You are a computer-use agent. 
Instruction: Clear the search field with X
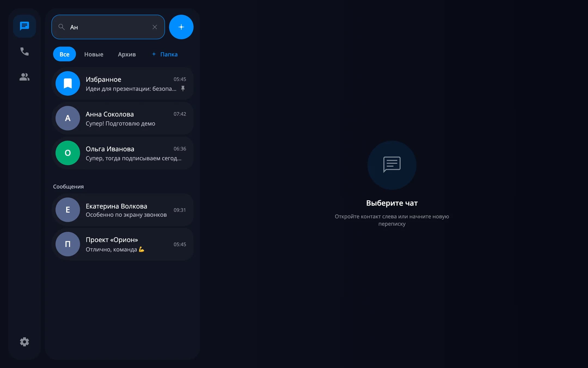click(155, 27)
